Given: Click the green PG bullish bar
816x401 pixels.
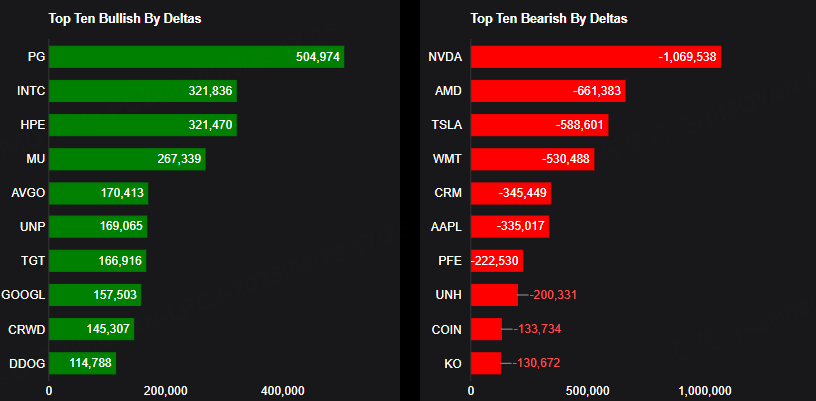Looking at the screenshot, I should (x=196, y=57).
